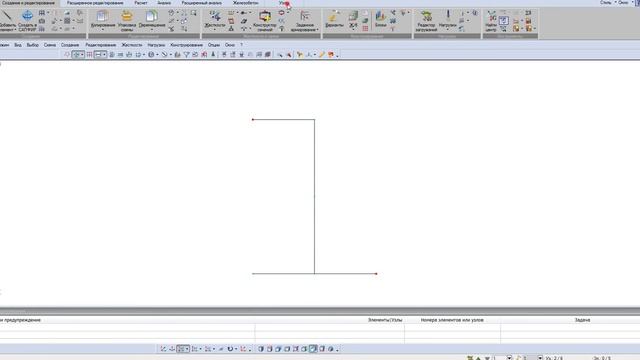Expand the Жесткости ribbon dropdown arrow

coord(215,30)
